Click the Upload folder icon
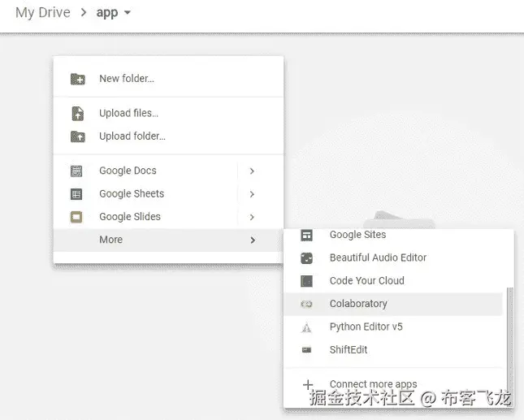524x420 pixels. point(78,136)
